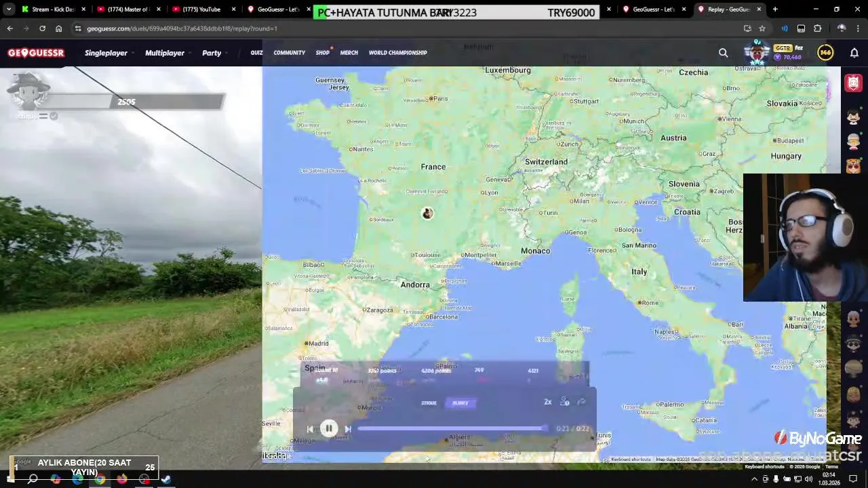Open Steam from taskbar
868x488 pixels.
(166, 479)
